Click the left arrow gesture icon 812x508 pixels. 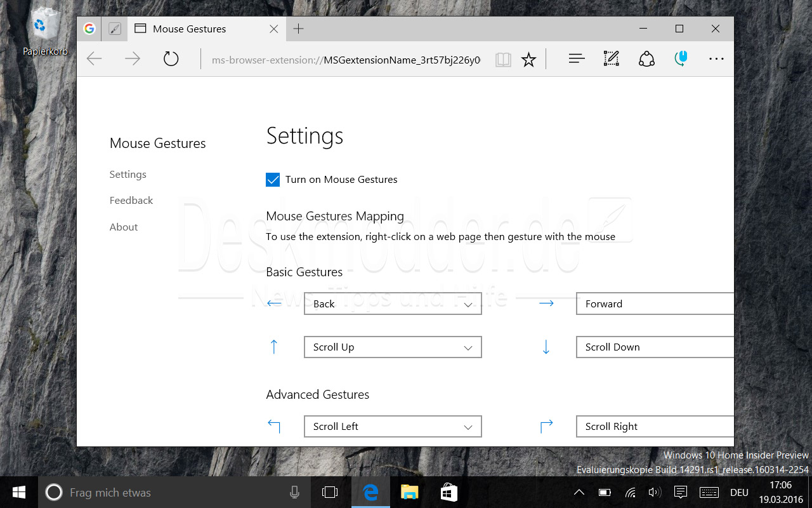point(274,304)
